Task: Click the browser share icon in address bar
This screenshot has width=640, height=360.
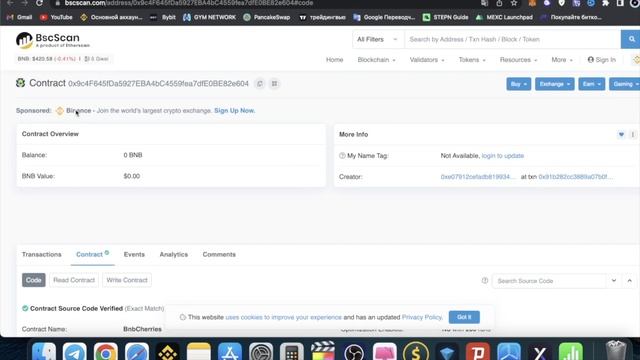Action: click(x=499, y=3)
